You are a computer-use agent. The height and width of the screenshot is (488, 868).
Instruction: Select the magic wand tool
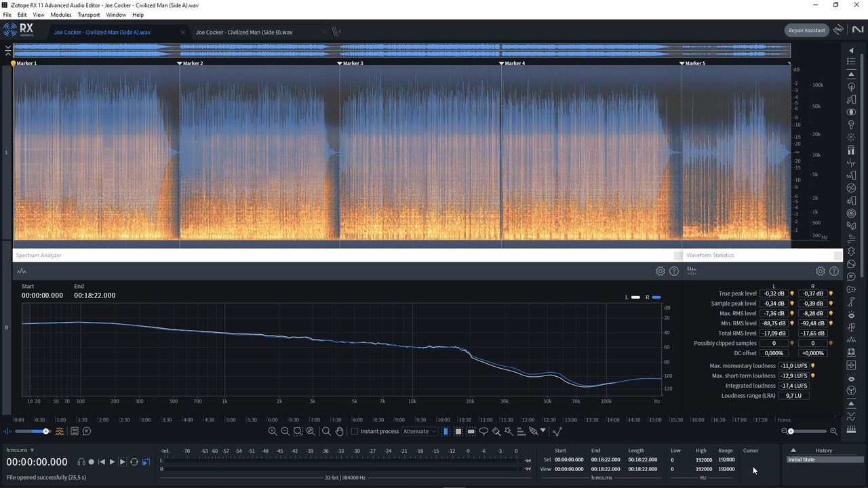(509, 432)
